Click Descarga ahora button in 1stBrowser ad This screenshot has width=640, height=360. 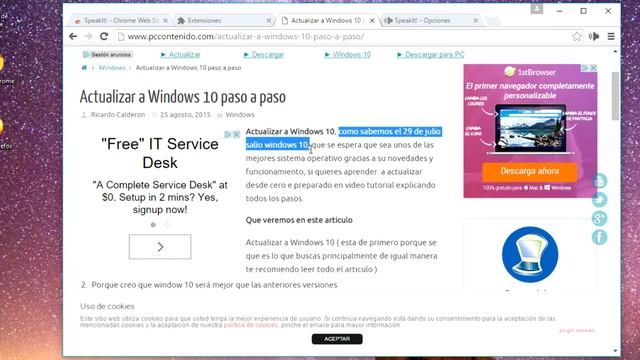pos(530,171)
